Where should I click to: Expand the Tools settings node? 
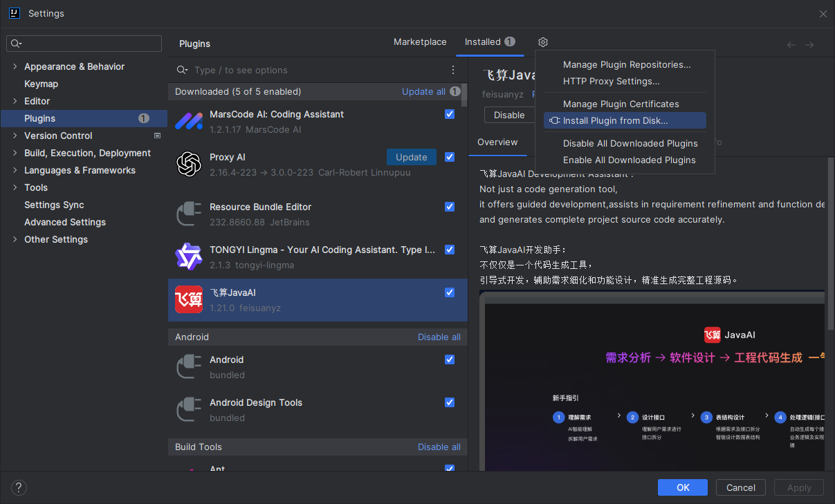(x=15, y=187)
